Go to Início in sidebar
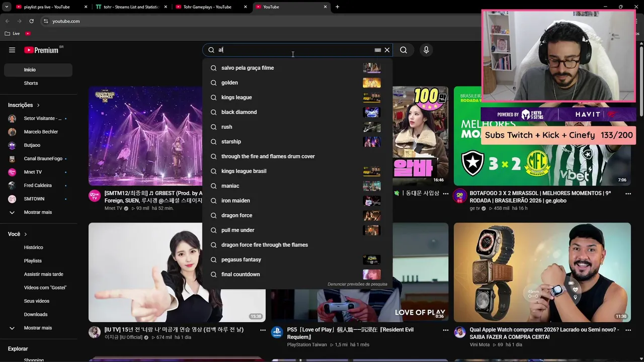The width and height of the screenshot is (644, 362). 38,70
